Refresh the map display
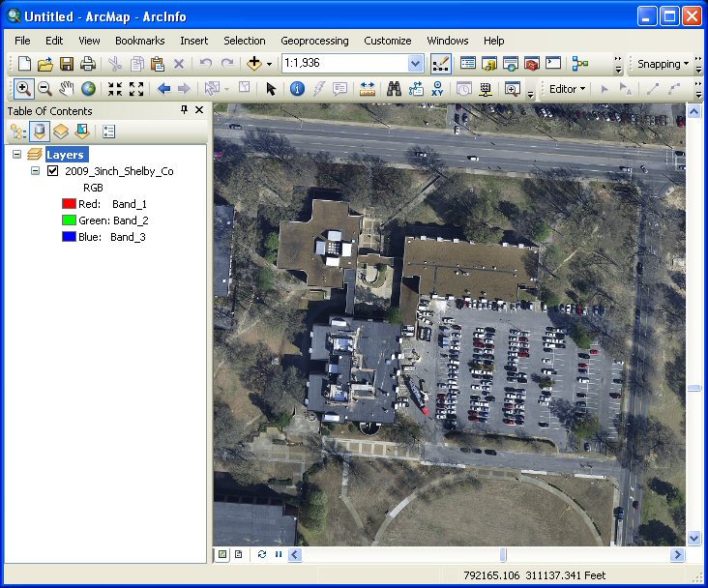 click(x=262, y=554)
